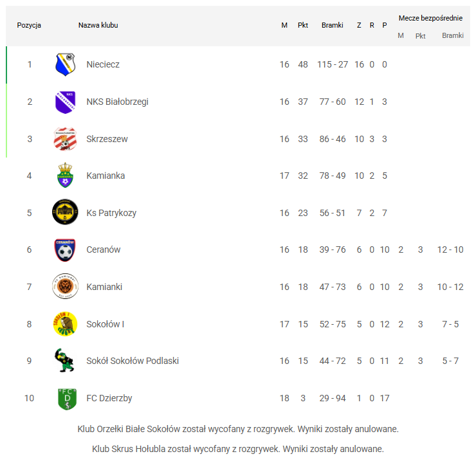476x472 pixels.
Task: Open the Sokół Sokołów Podlaski link
Action: click(133, 361)
